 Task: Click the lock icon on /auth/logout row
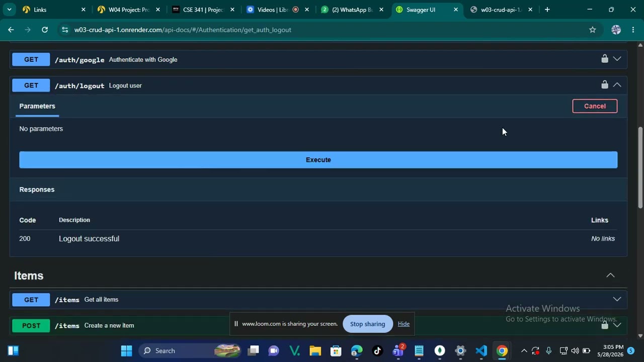pyautogui.click(x=604, y=85)
